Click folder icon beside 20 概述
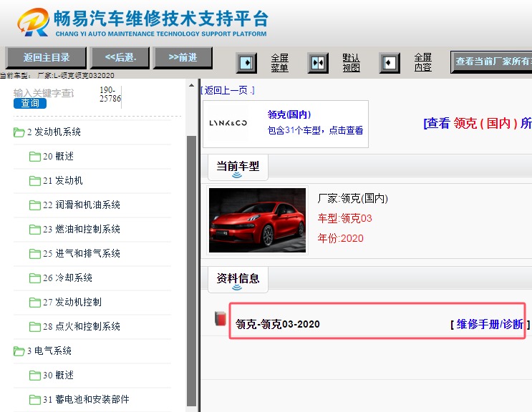Screen dimensions: 532x412 (35, 157)
